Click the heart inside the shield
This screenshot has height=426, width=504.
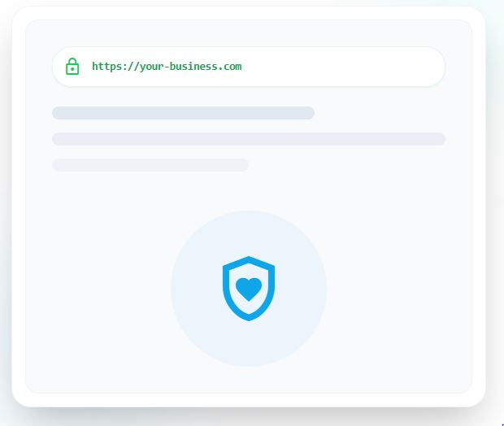point(249,289)
